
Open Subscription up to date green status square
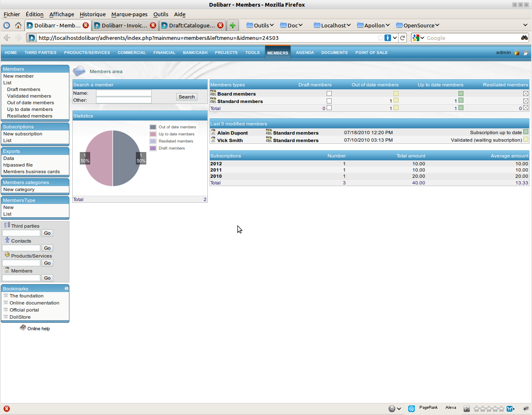click(526, 132)
